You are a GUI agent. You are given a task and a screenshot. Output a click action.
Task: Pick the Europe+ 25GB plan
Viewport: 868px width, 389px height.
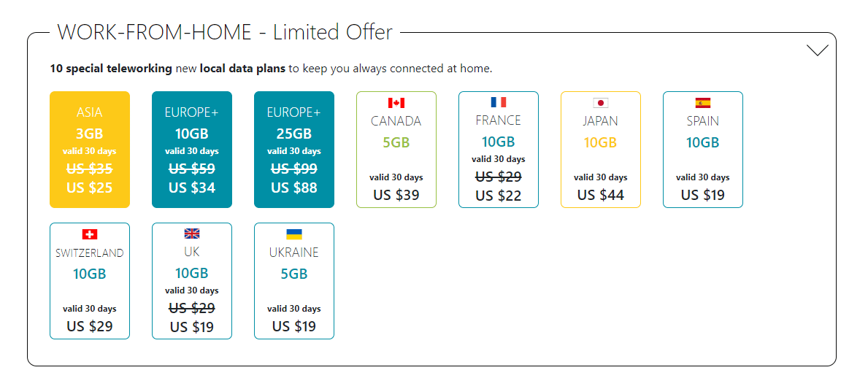coord(294,150)
